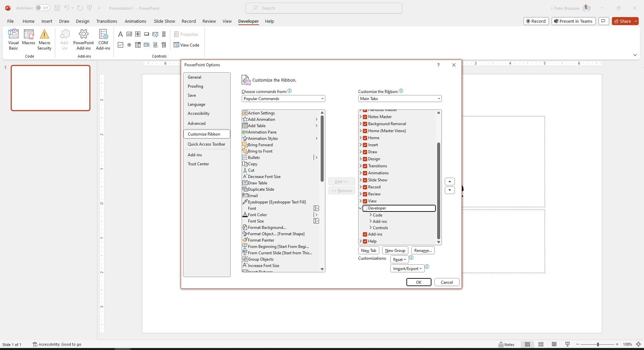Open PowerPoint Add-ins manager
This screenshot has width=644, height=350.
83,39
